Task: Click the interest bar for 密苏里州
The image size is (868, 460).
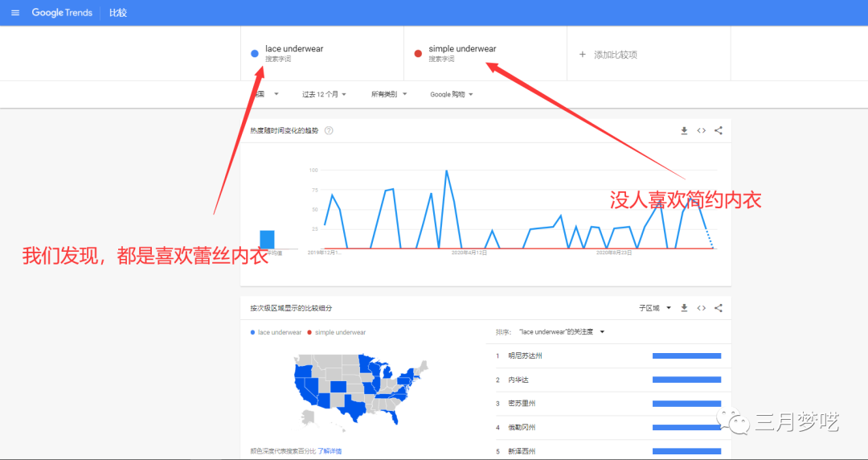Action: point(686,404)
